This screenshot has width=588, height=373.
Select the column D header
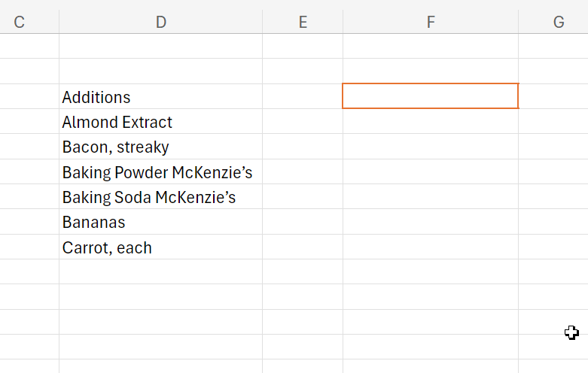coord(160,23)
